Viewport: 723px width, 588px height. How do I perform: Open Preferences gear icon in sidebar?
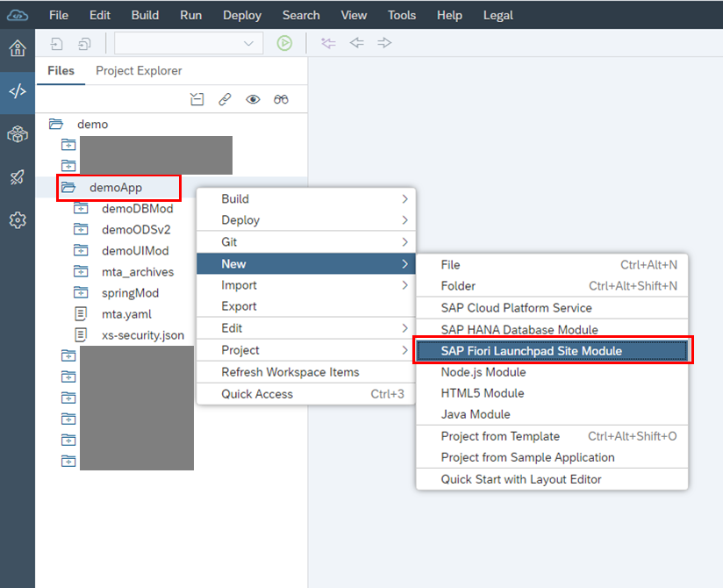coord(18,220)
